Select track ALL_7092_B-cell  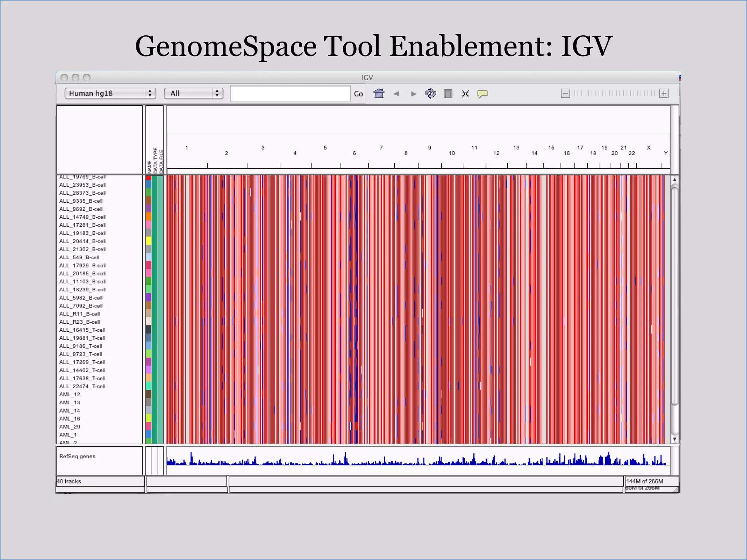pyautogui.click(x=81, y=306)
